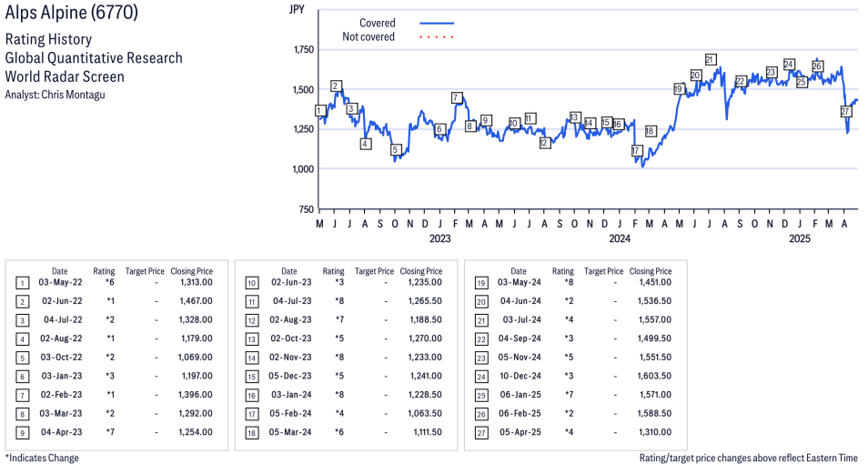The image size is (868, 464).
Task: Click the 'Analyst: Chris Montagu' line
Action: point(55,95)
